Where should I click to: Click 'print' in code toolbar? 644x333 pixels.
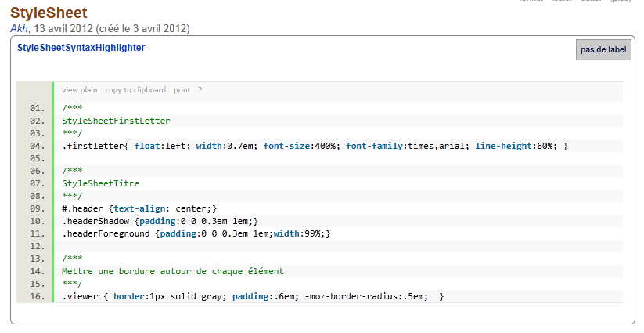(182, 90)
